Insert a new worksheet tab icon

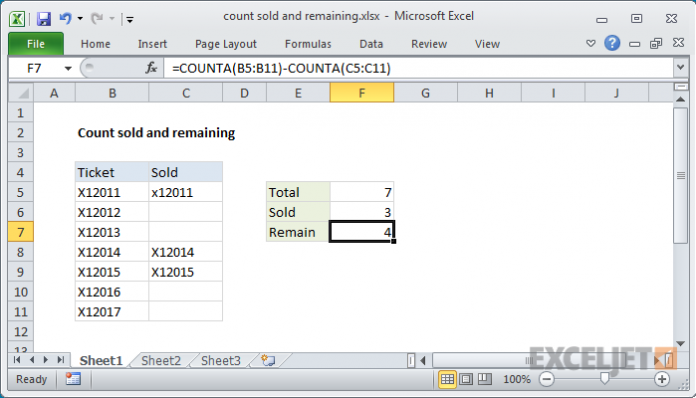[268, 360]
